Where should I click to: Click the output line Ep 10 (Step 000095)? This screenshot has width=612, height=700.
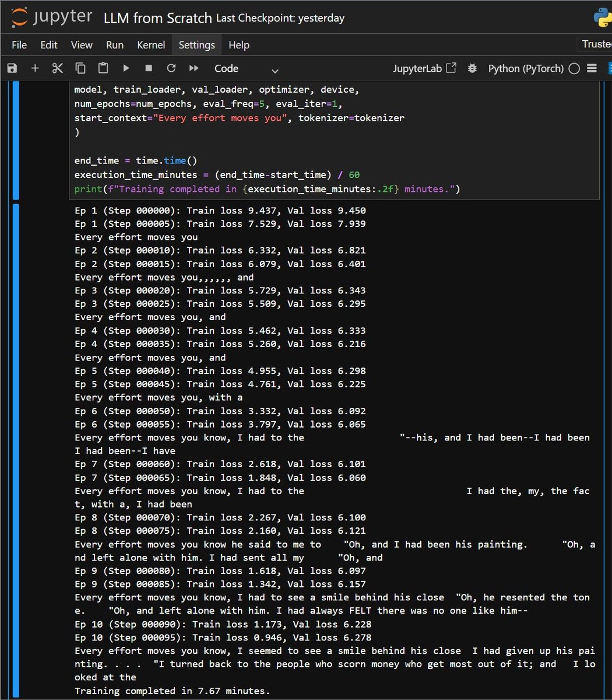click(223, 638)
